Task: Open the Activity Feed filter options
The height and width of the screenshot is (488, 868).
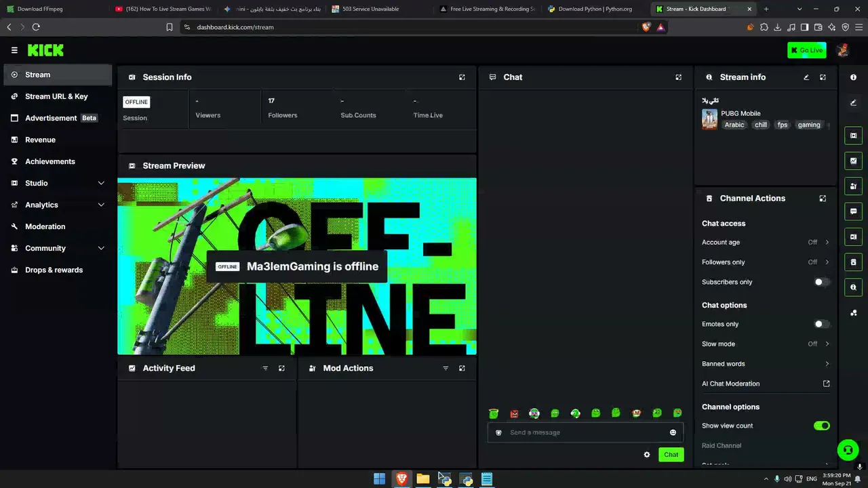Action: (x=265, y=368)
